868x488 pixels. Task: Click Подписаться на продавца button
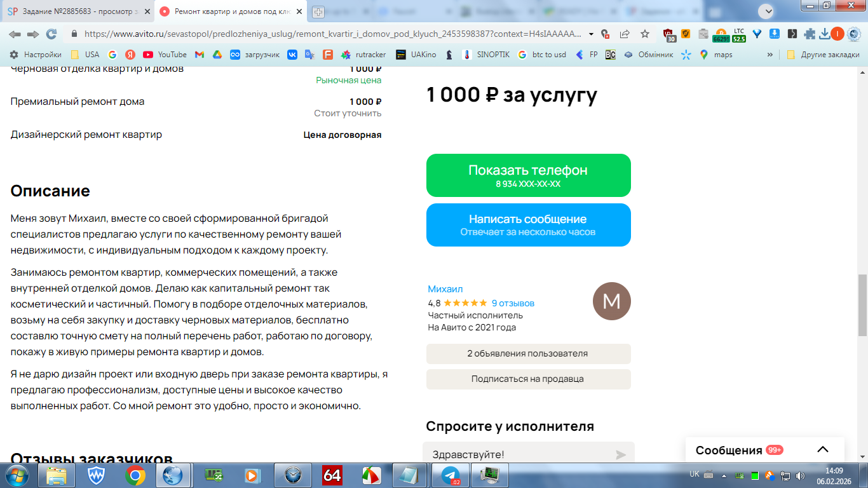(x=529, y=379)
